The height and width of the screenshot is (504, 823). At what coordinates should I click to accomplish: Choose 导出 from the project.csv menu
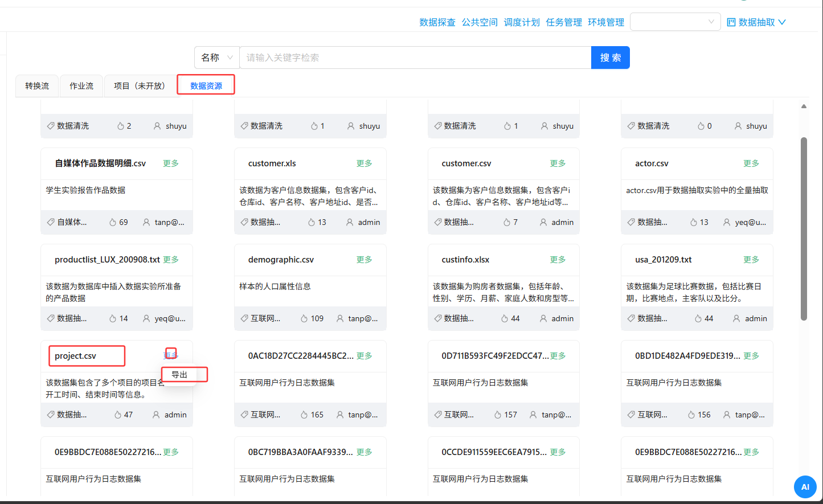179,375
